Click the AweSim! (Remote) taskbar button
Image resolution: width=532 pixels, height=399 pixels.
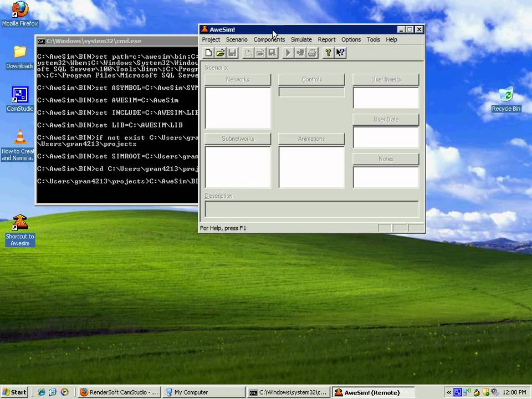coord(373,392)
